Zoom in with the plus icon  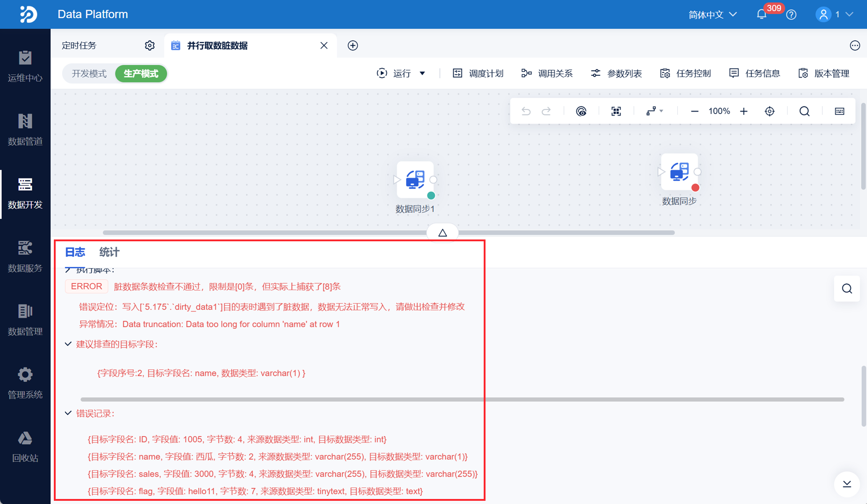click(x=744, y=111)
